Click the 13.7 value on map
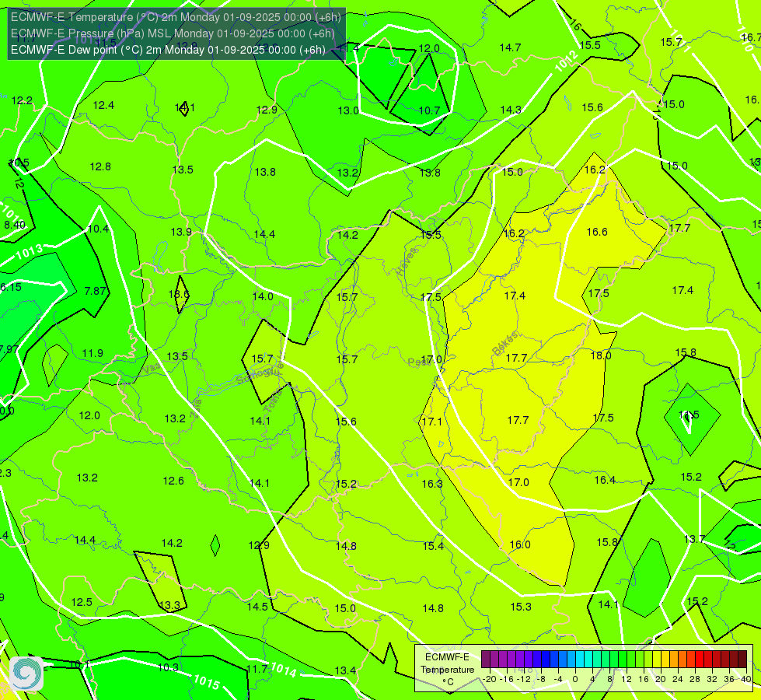The height and width of the screenshot is (700, 761). pyautogui.click(x=694, y=539)
